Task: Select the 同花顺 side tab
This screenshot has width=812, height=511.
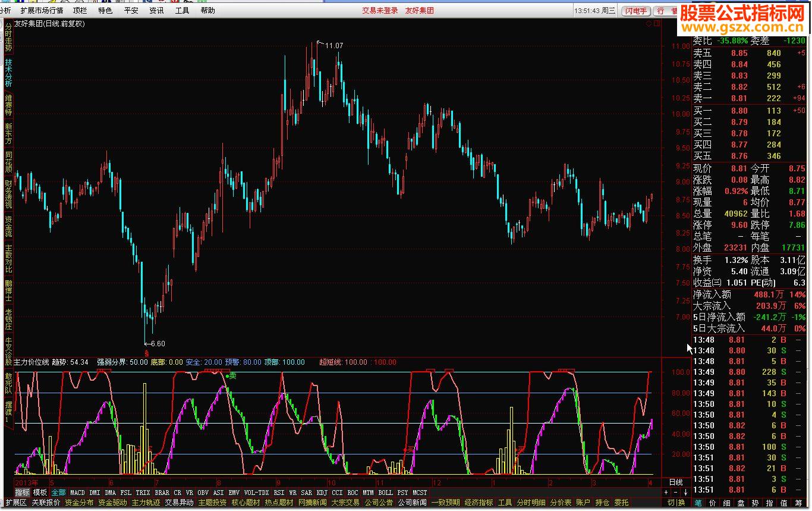Action: 8,162
